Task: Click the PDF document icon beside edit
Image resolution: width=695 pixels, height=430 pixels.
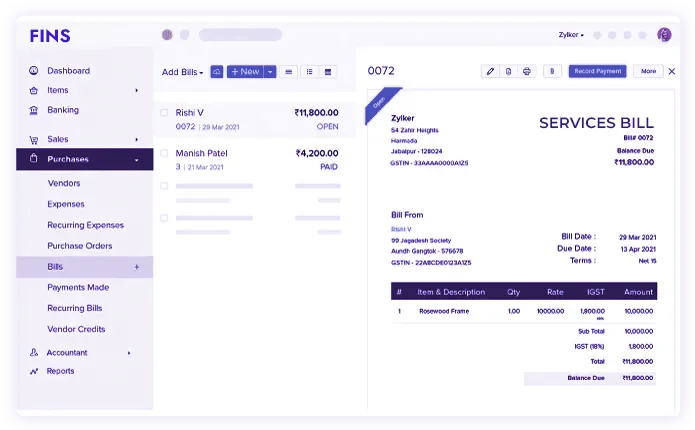Action: click(508, 72)
